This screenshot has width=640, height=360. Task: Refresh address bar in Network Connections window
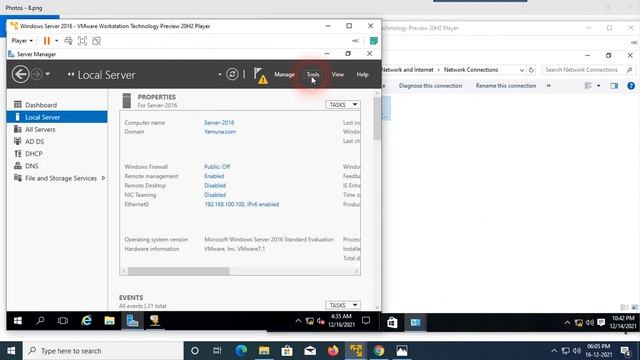tap(531, 70)
